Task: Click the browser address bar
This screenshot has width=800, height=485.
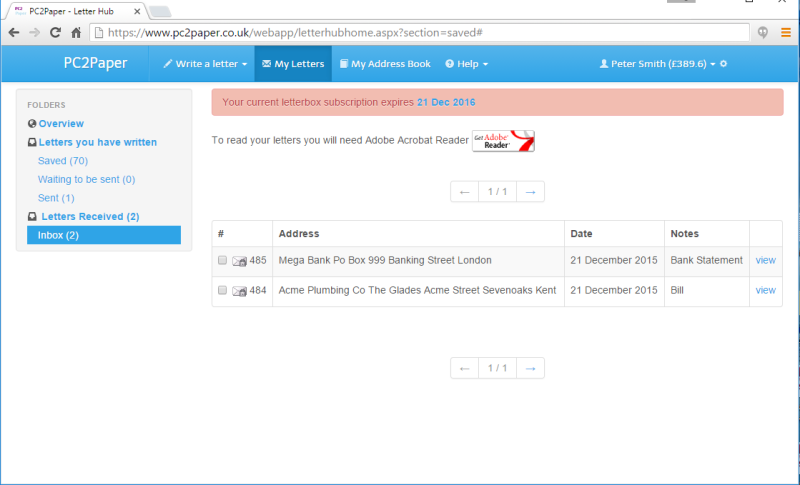Action: (419, 33)
